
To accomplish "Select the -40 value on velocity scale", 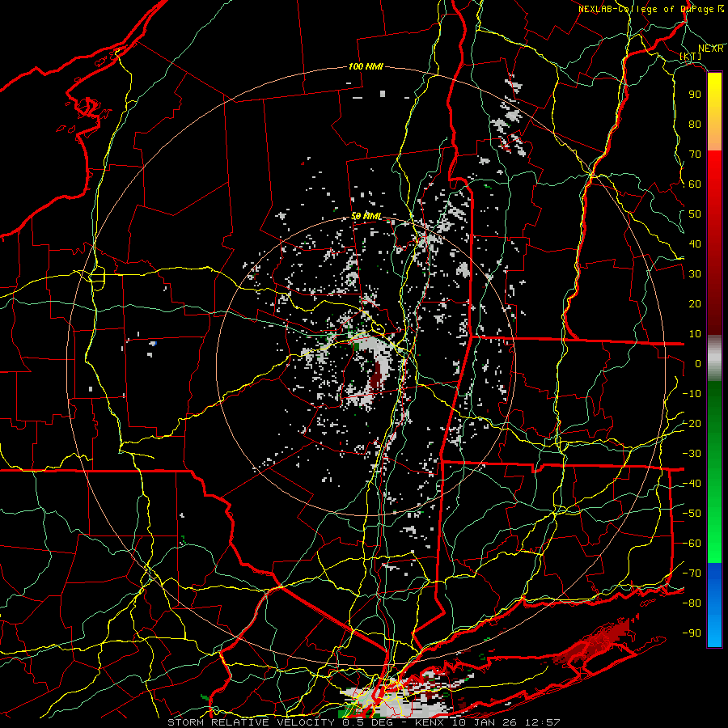I will pyautogui.click(x=692, y=484).
